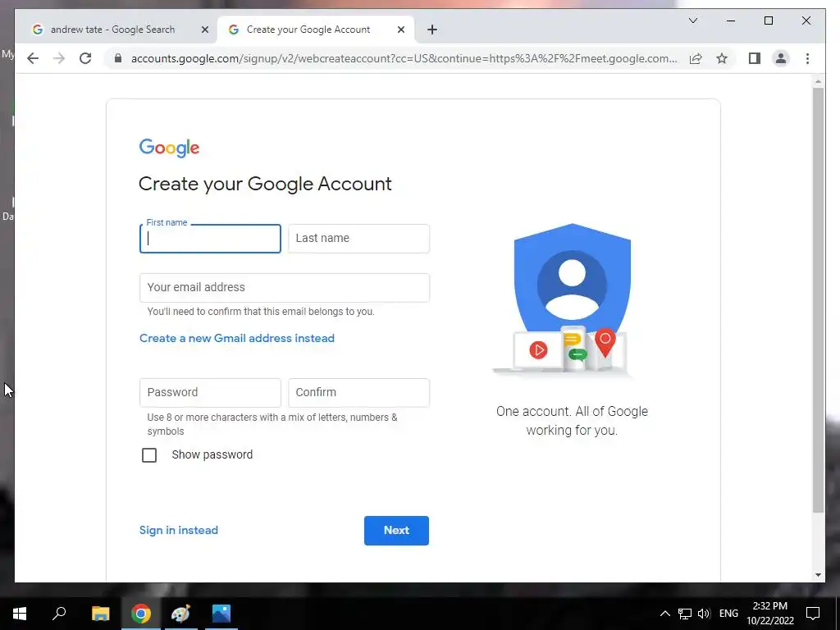Click the forward navigation arrow
840x630 pixels.
click(59, 58)
